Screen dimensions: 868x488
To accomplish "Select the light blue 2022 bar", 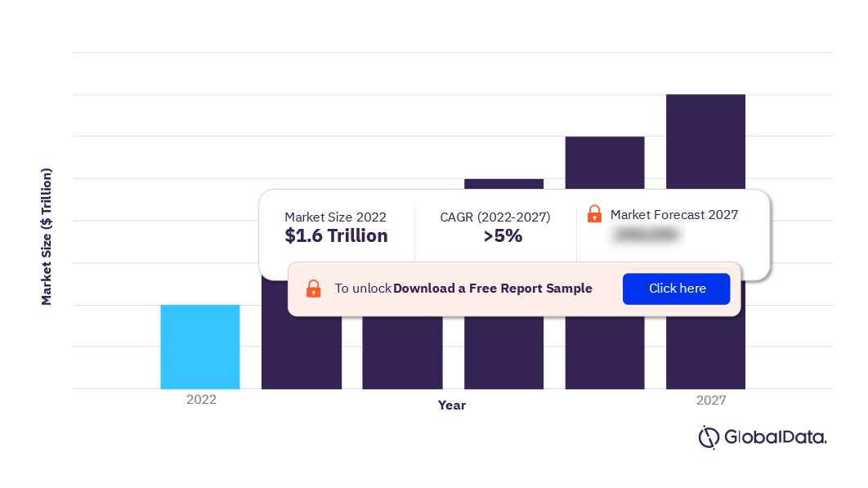I will [x=200, y=347].
